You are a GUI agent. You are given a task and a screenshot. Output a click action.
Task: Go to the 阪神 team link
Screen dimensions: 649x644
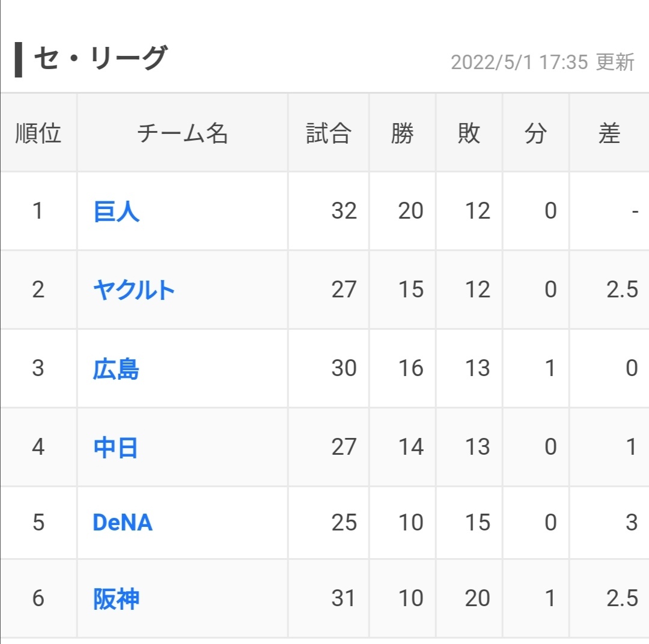(x=117, y=599)
